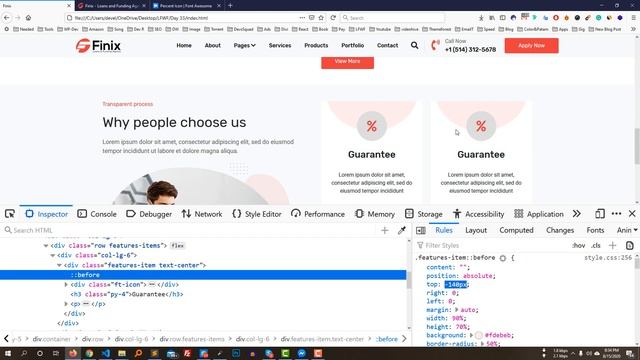Click the position absolute value

pyautogui.click(x=478, y=276)
